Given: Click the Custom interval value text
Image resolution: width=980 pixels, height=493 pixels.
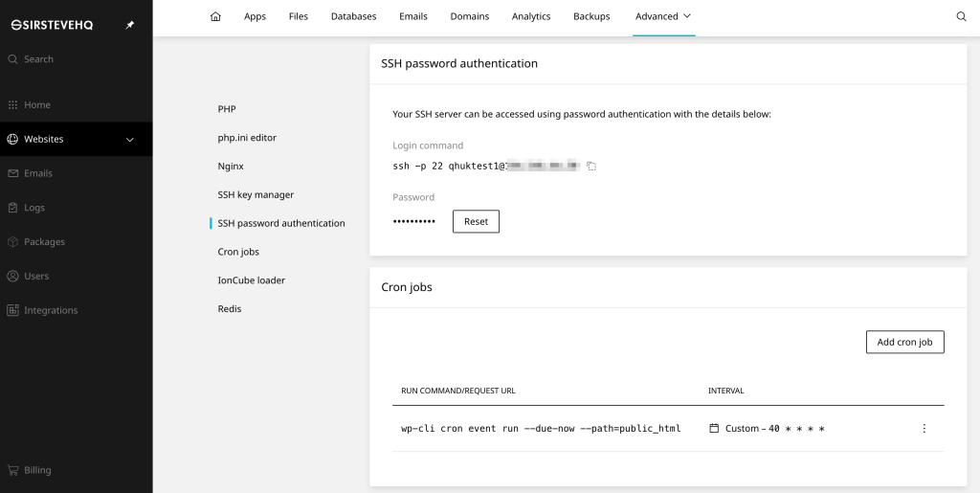Looking at the screenshot, I should (x=775, y=429).
